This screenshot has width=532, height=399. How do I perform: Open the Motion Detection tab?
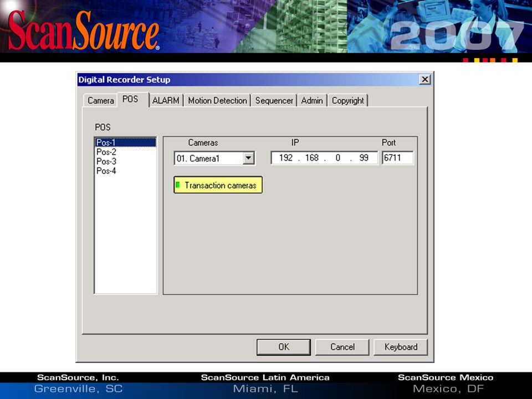pos(217,100)
